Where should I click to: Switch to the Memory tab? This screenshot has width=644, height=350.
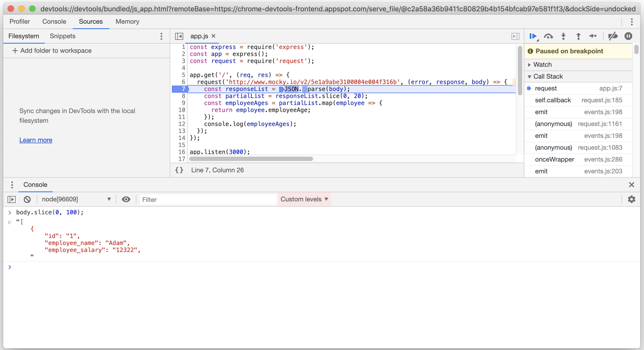click(127, 22)
